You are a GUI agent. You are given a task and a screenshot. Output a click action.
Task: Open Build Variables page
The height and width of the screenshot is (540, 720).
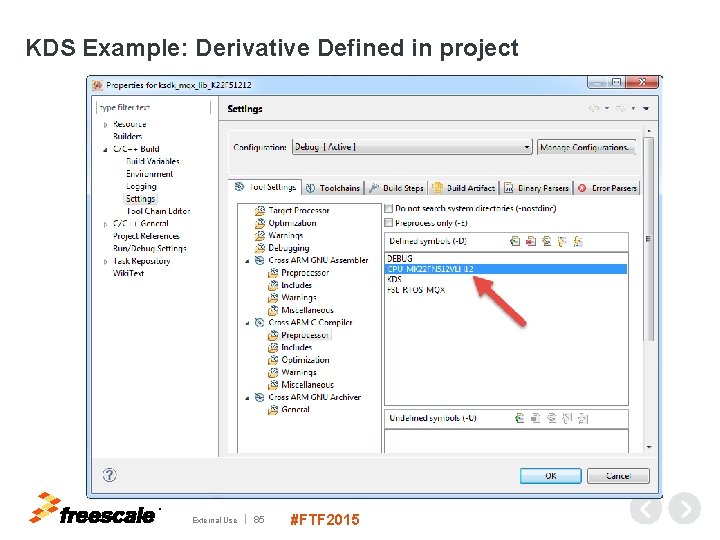152,161
